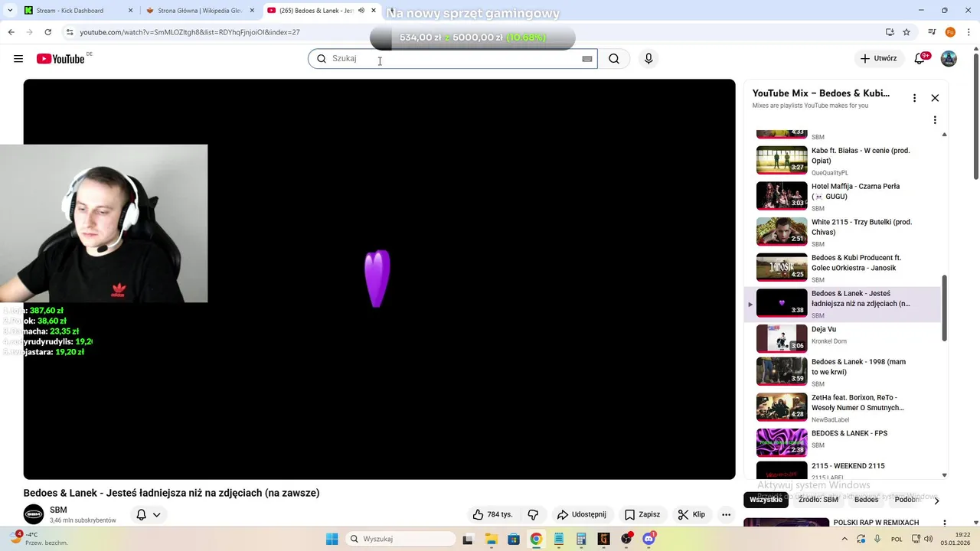Click the Zapisz save button

[x=642, y=515]
